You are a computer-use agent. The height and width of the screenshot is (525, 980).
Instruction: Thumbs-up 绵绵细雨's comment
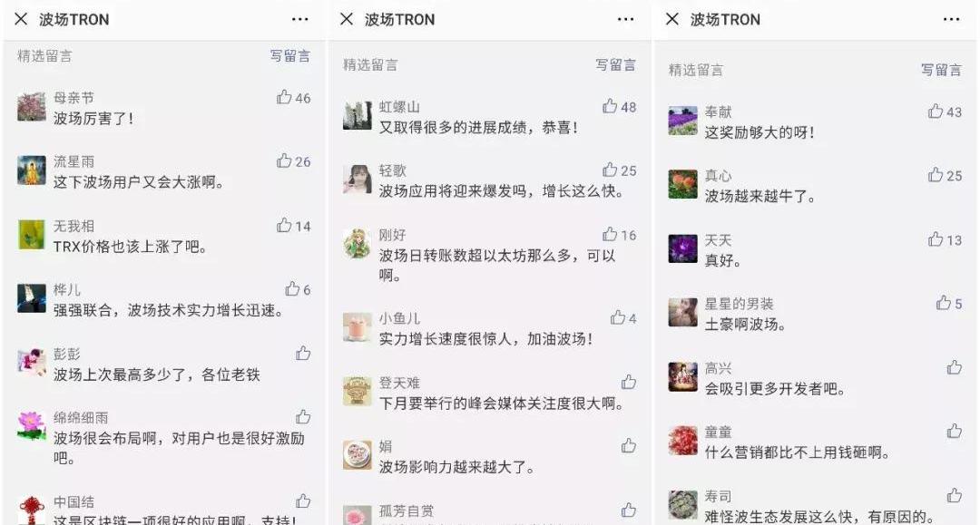point(303,416)
